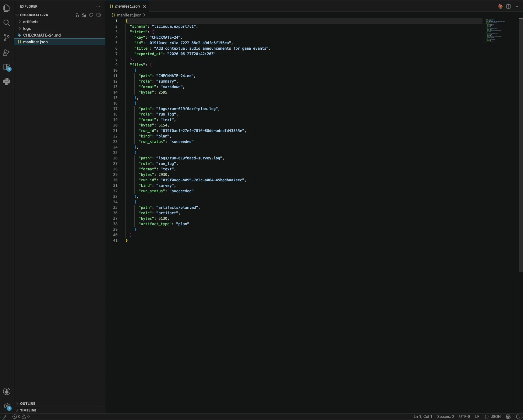
Task: Click line number 9 in the gutter
Action: click(116, 65)
